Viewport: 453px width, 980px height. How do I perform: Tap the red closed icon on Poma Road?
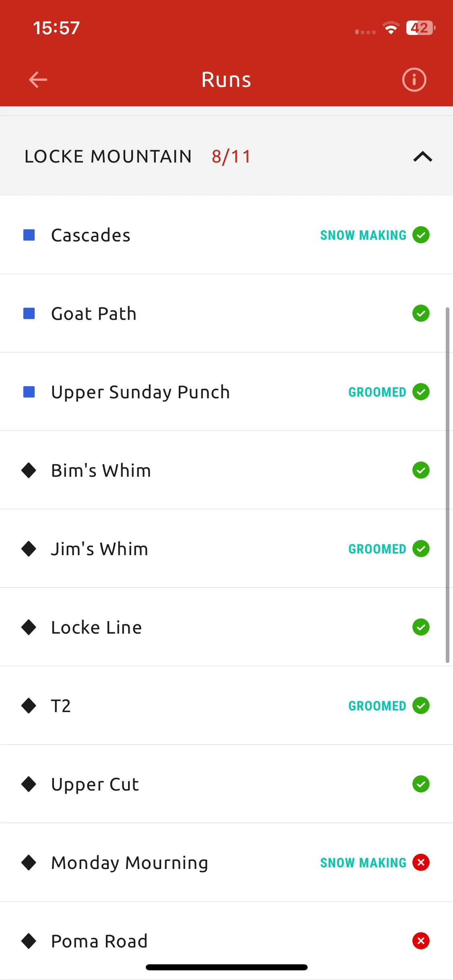421,941
